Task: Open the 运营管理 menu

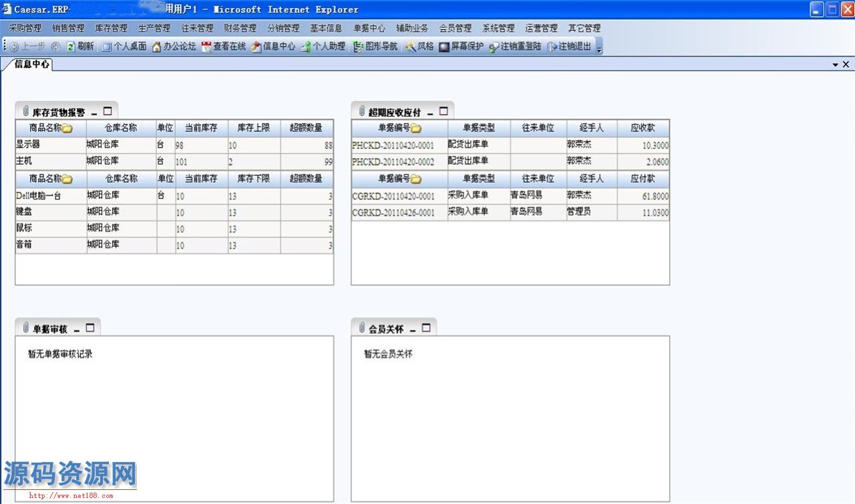Action: coord(541,28)
